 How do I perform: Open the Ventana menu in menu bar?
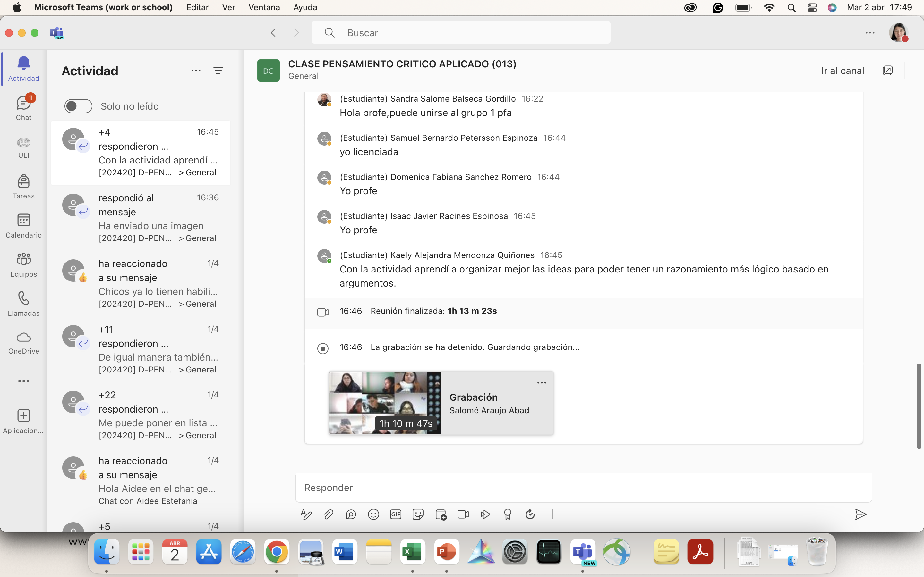coord(264,7)
